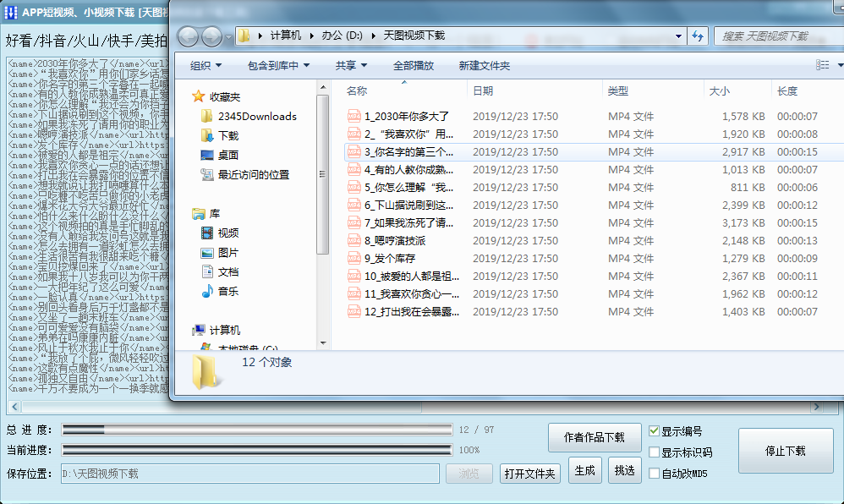The width and height of the screenshot is (844, 504).
Task: Click the 搜索 天图视频下载 search box
Action: 779,36
